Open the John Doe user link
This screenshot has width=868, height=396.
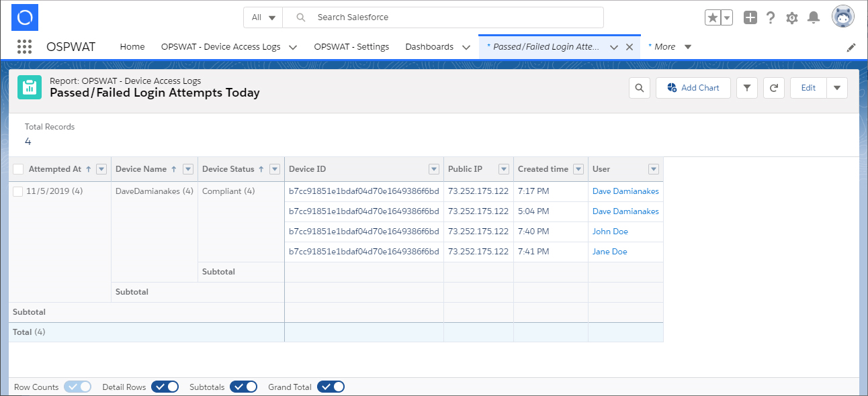pos(610,232)
